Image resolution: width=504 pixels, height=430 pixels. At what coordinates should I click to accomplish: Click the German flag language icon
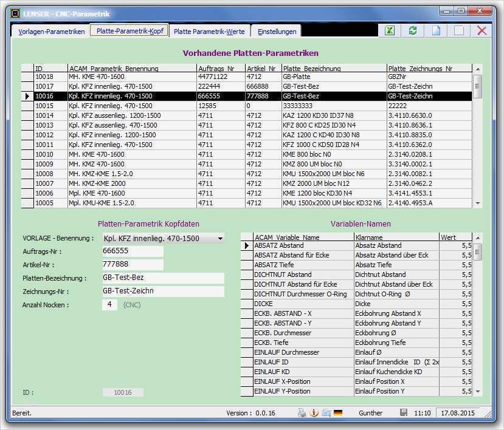pos(338,413)
